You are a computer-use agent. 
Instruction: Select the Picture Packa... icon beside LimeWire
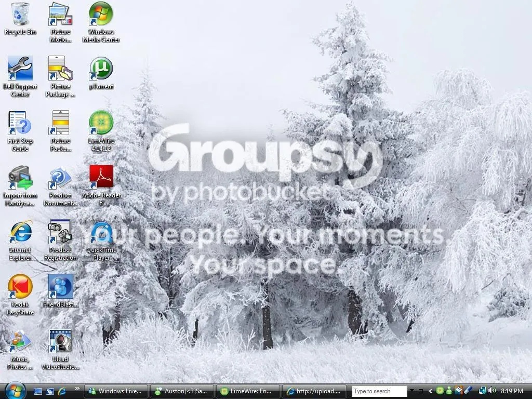60,131
